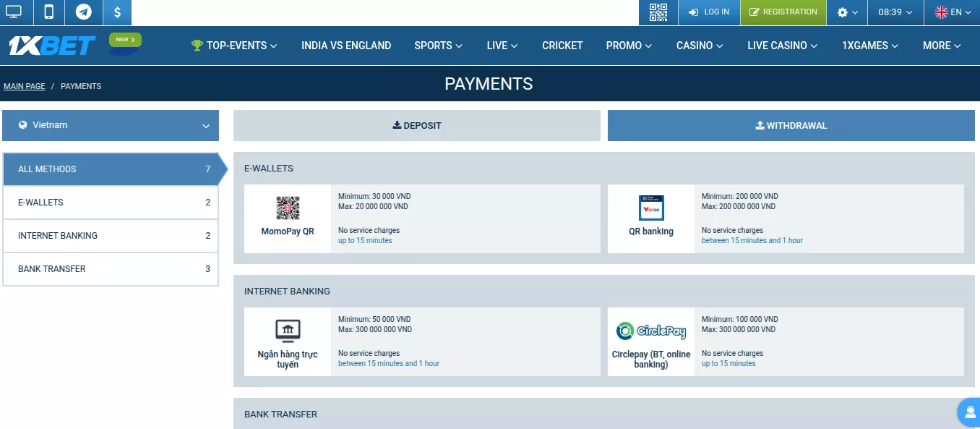Image resolution: width=980 pixels, height=429 pixels.
Task: Expand the PROMO menu
Action: (629, 46)
